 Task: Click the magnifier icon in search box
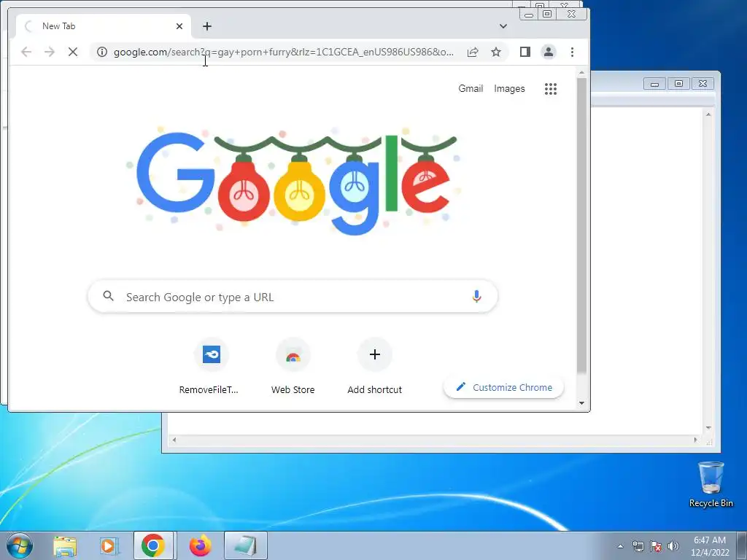click(108, 296)
